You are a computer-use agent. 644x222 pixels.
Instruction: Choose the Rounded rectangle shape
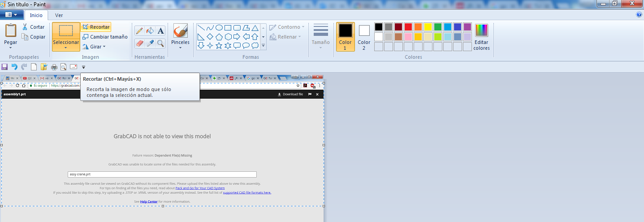[237, 28]
